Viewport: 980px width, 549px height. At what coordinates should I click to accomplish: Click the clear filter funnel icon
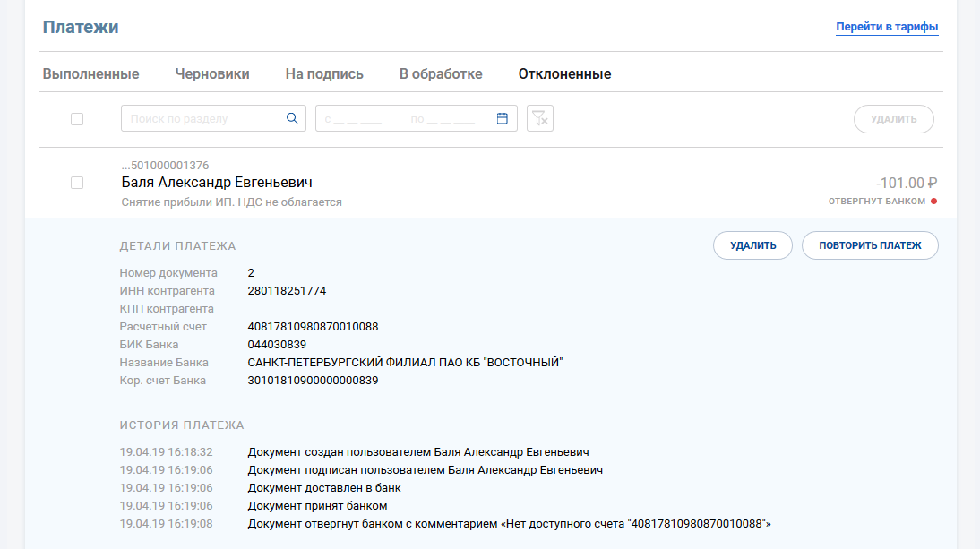click(x=540, y=118)
